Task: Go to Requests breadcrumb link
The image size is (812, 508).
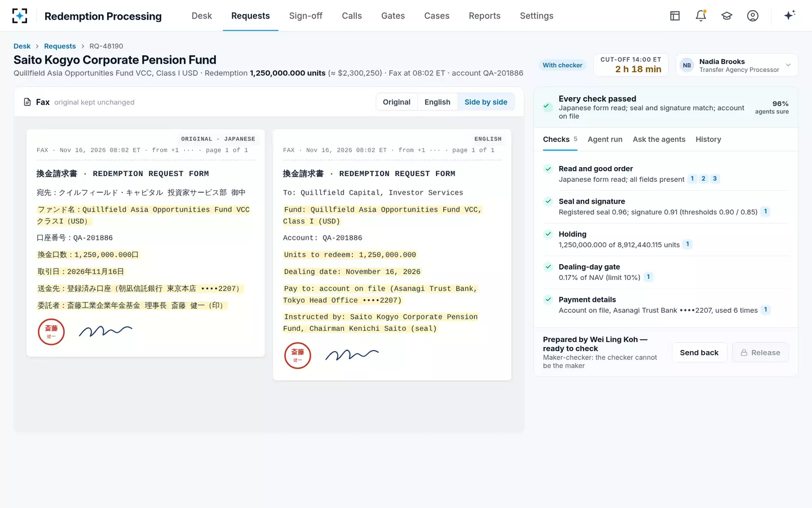Action: (60, 46)
